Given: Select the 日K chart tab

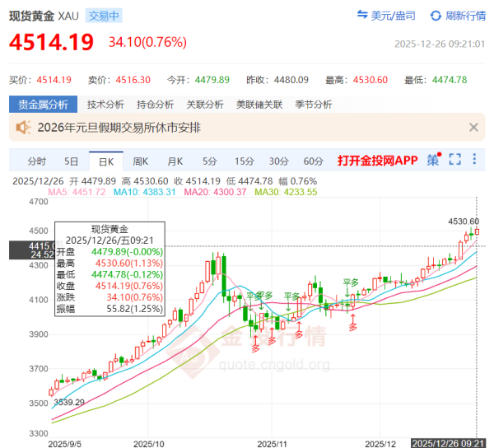Looking at the screenshot, I should 106,161.
